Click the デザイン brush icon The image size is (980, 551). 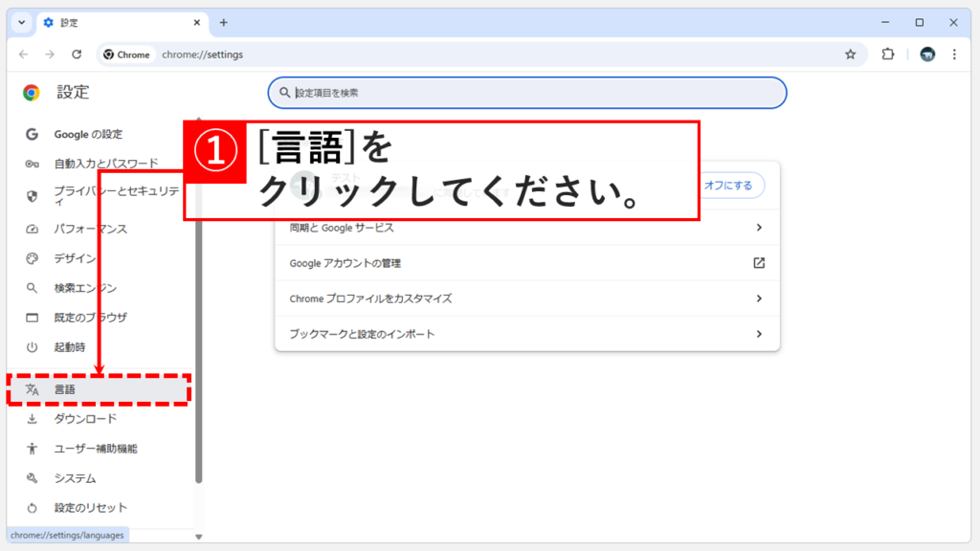click(30, 258)
